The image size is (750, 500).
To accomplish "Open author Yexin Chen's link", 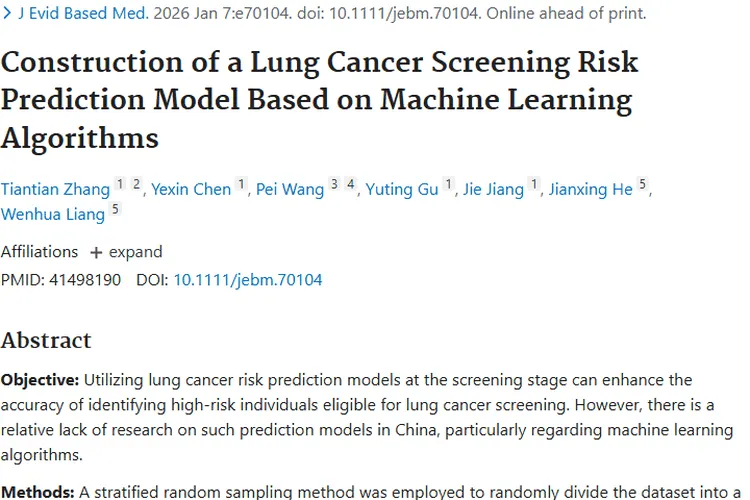I will [190, 189].
